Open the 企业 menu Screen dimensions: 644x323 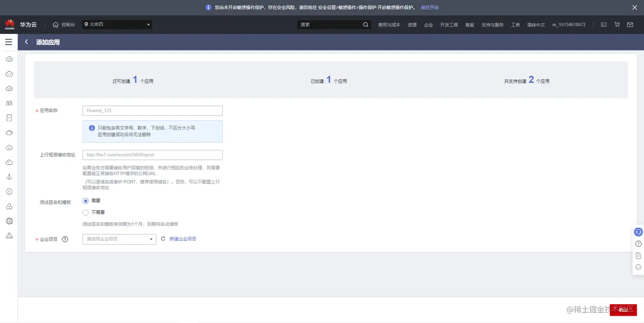[428, 25]
